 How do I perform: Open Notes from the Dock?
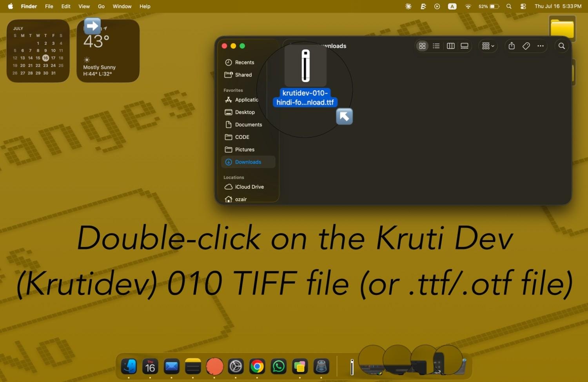[x=193, y=366]
